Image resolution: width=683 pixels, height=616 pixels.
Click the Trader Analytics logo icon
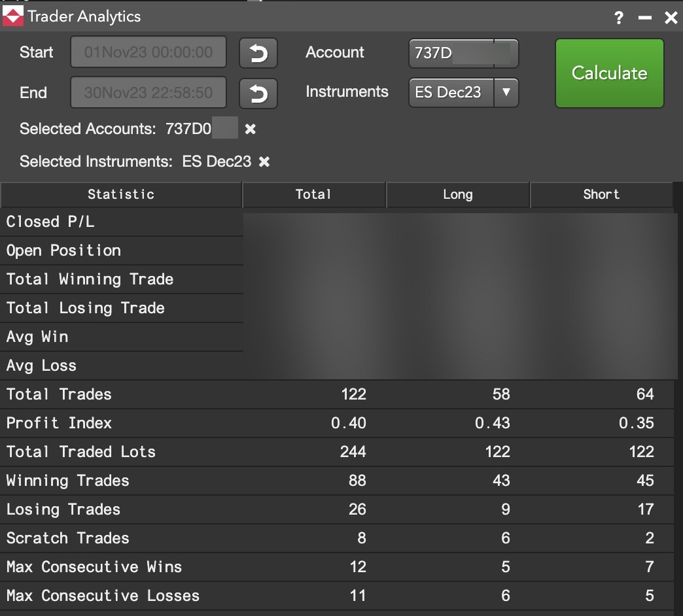[x=13, y=16]
